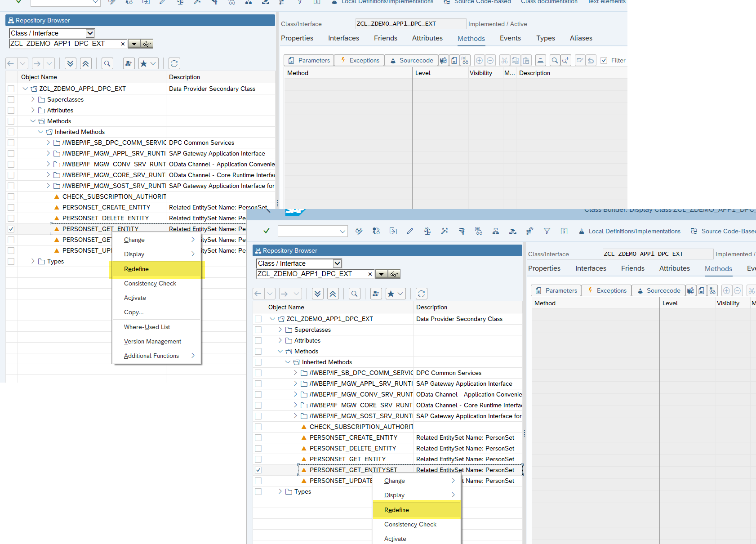Collapse the Inherited Methods node in lower browser
Screen dimensions: 756x544
pyautogui.click(x=288, y=362)
